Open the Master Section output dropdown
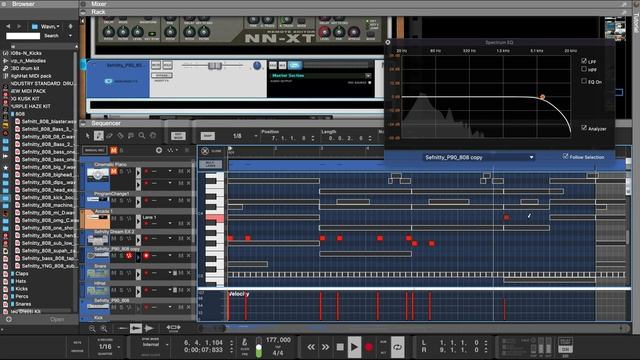 pyautogui.click(x=367, y=76)
